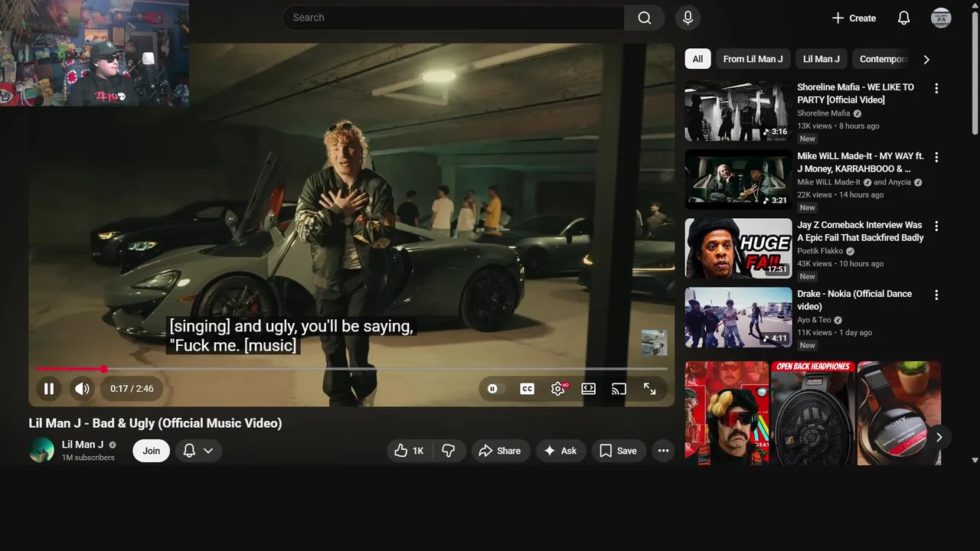Click the red progress scrubber handle
980x551 pixels.
tap(103, 369)
